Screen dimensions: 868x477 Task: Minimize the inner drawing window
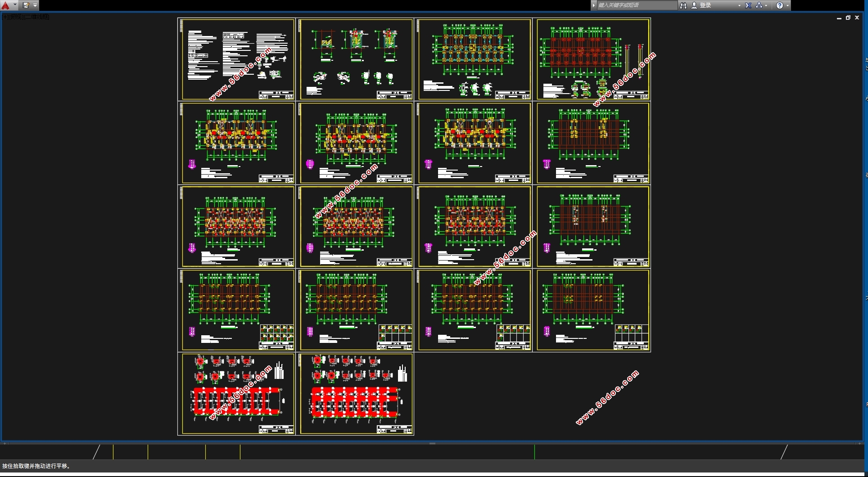[x=839, y=18]
